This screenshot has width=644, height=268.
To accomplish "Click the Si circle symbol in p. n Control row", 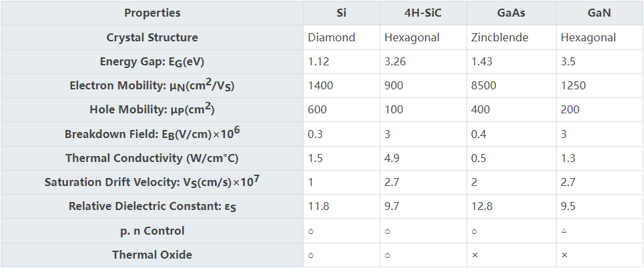I will pyautogui.click(x=311, y=231).
